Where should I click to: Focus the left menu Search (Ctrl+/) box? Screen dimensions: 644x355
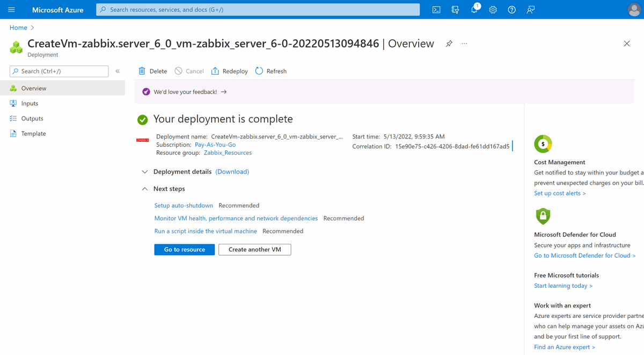[59, 71]
